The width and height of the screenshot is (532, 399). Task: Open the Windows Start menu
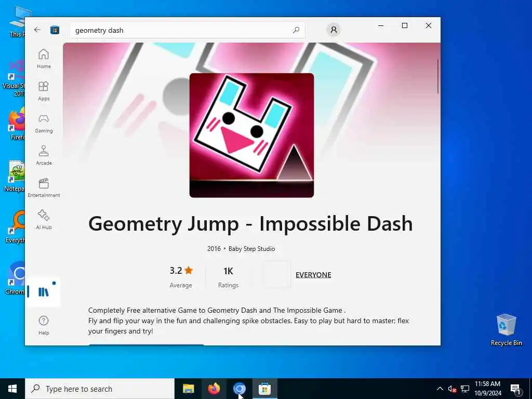pyautogui.click(x=12, y=389)
